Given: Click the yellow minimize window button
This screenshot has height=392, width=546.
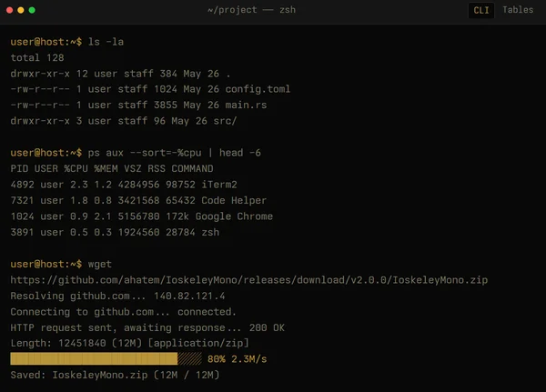Looking at the screenshot, I should click(x=21, y=10).
